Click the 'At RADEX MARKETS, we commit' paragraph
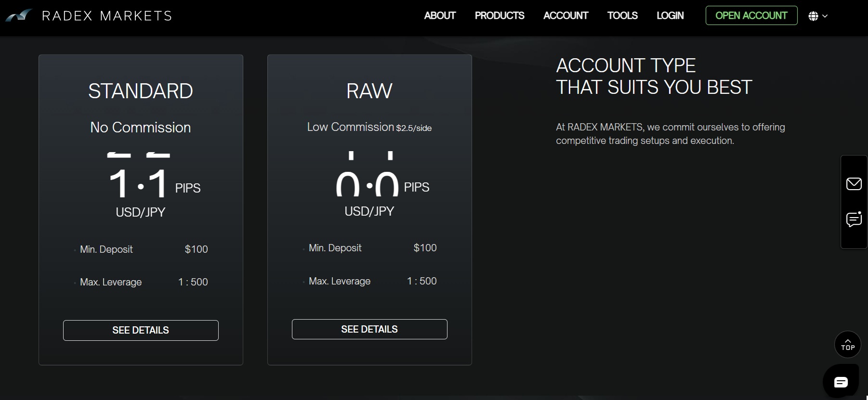Image resolution: width=868 pixels, height=400 pixels. click(671, 134)
